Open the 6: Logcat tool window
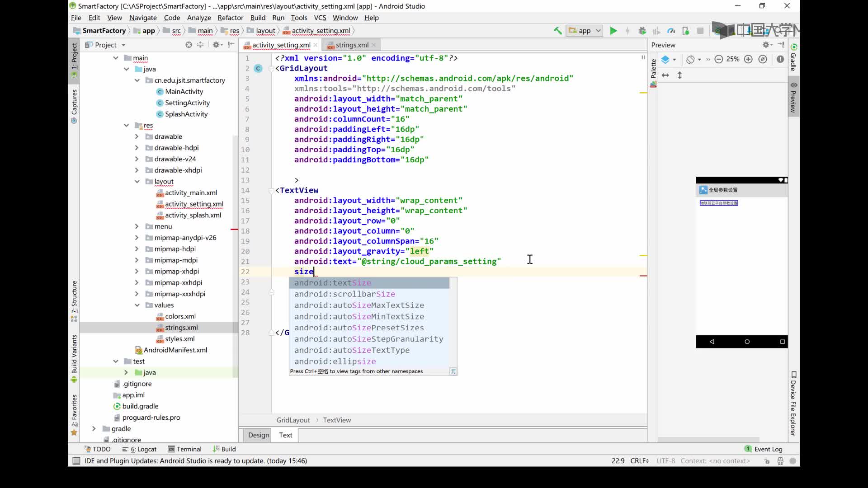This screenshot has width=868, height=488. click(x=139, y=449)
